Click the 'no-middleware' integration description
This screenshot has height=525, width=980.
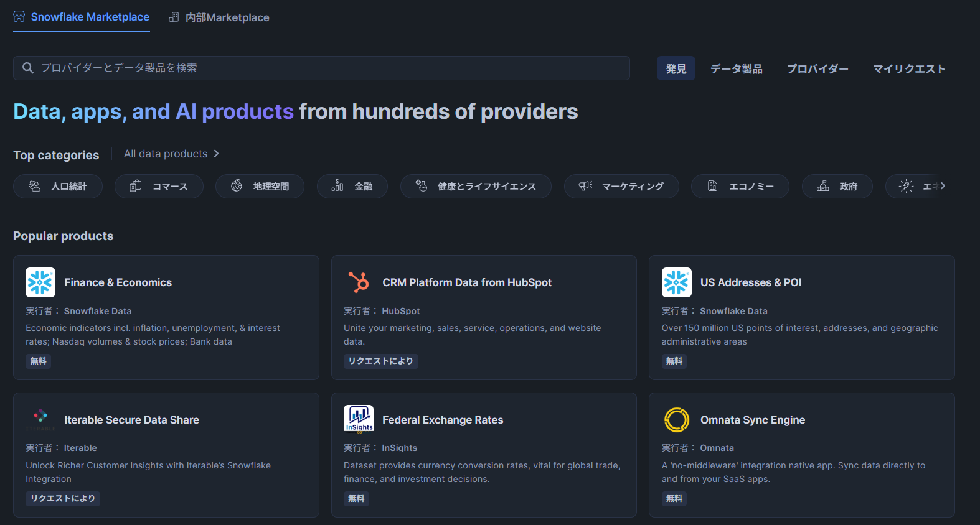(x=794, y=472)
